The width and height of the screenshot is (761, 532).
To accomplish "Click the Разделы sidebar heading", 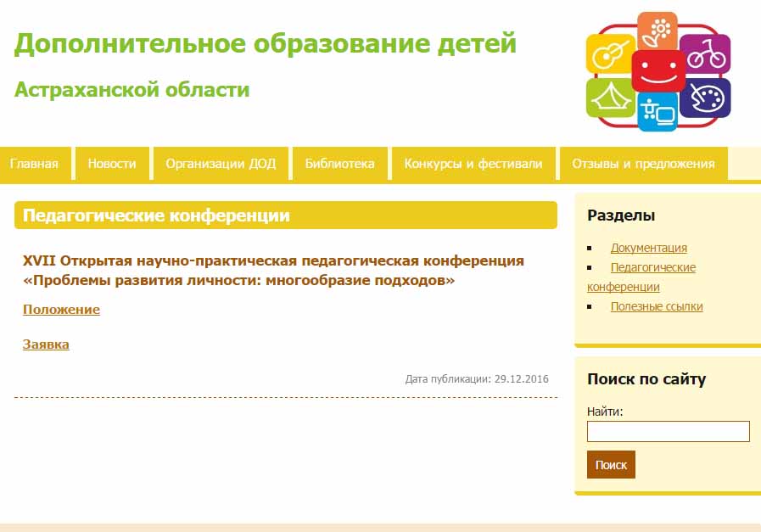I will click(621, 215).
